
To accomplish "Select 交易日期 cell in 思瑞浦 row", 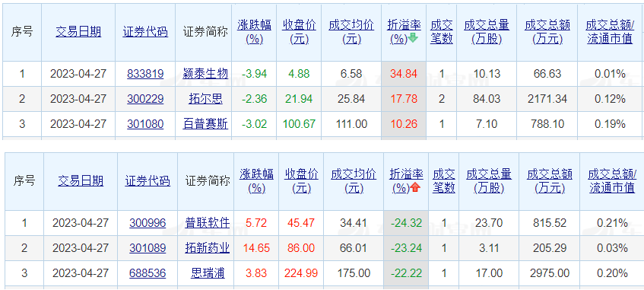I will [81, 273].
